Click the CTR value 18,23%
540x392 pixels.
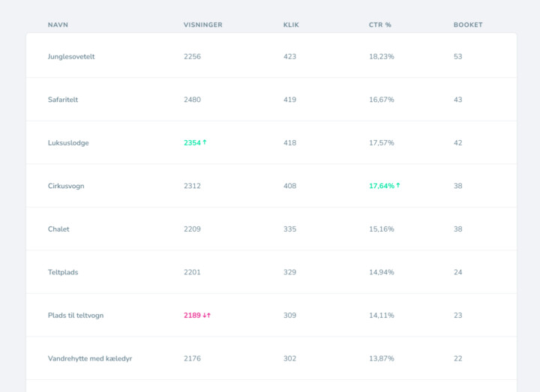[382, 56]
